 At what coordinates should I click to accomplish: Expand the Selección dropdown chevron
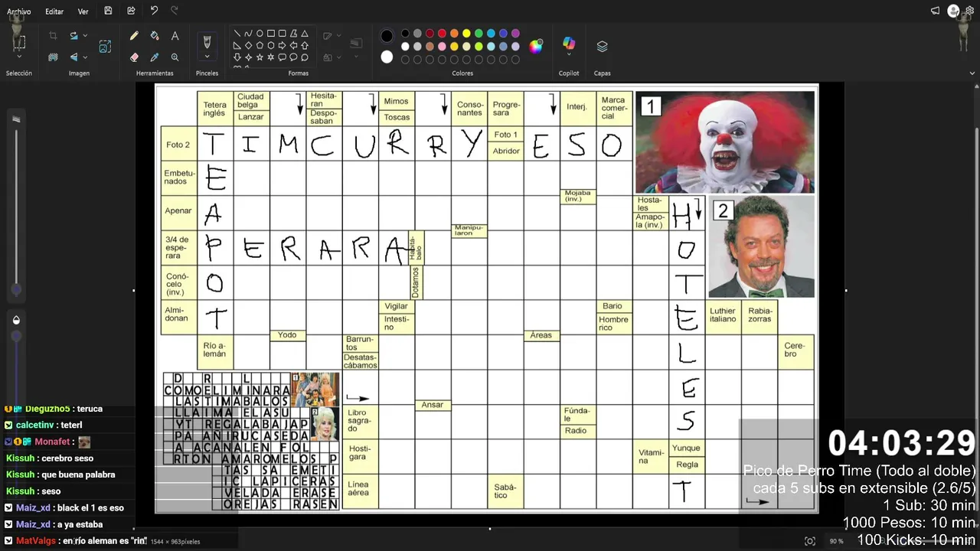coord(19,57)
